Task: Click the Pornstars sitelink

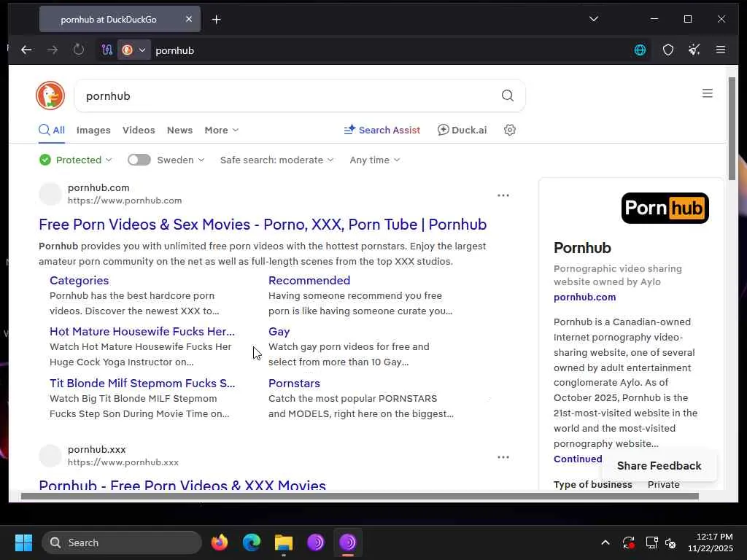Action: point(294,384)
